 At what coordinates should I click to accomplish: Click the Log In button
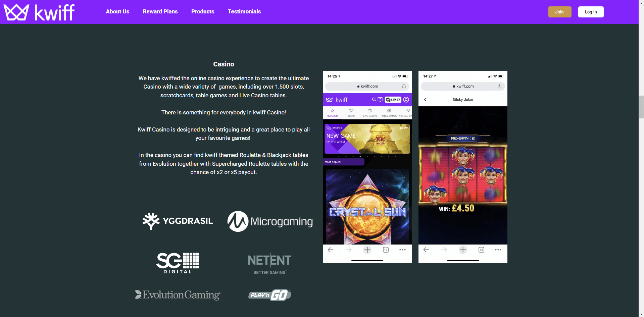point(591,12)
